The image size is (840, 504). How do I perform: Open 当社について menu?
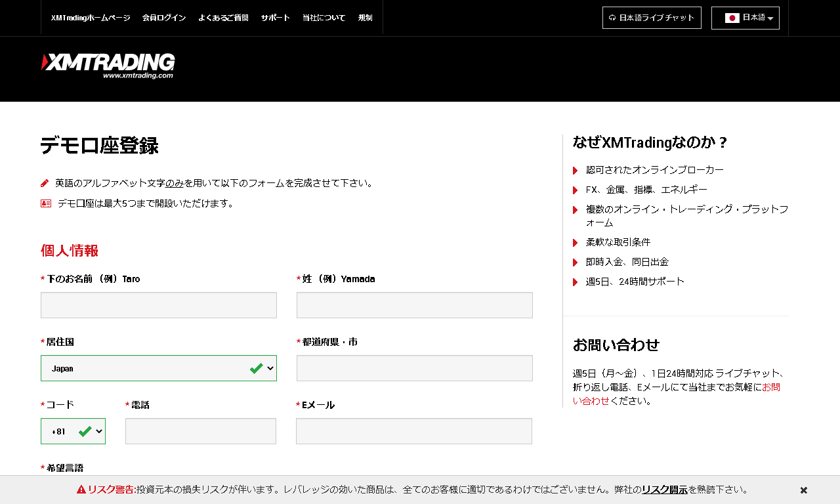pyautogui.click(x=324, y=18)
